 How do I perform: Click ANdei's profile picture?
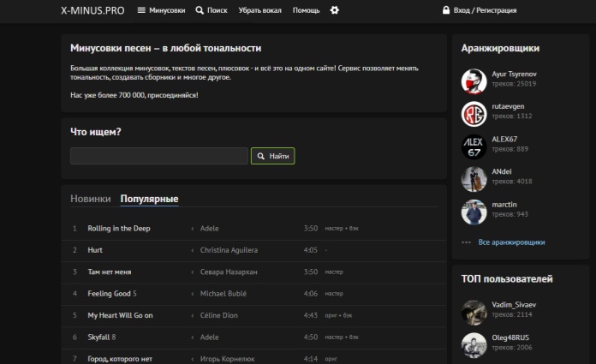point(474,178)
